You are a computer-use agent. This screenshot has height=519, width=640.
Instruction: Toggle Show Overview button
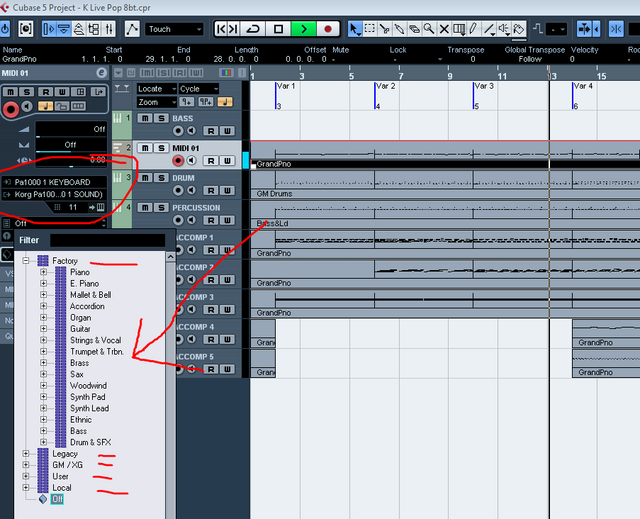coord(79,29)
